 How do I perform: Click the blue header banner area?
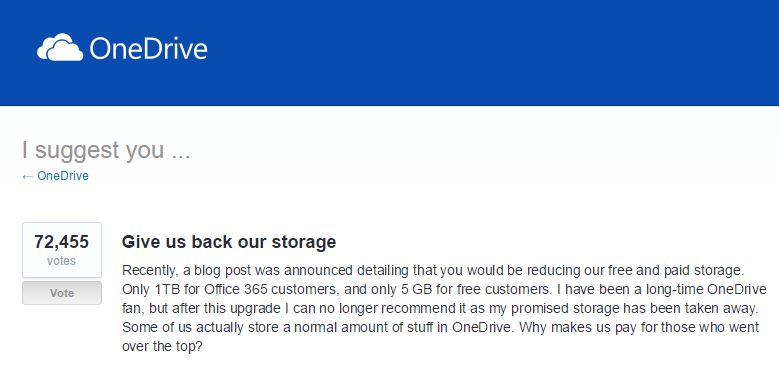[390, 53]
